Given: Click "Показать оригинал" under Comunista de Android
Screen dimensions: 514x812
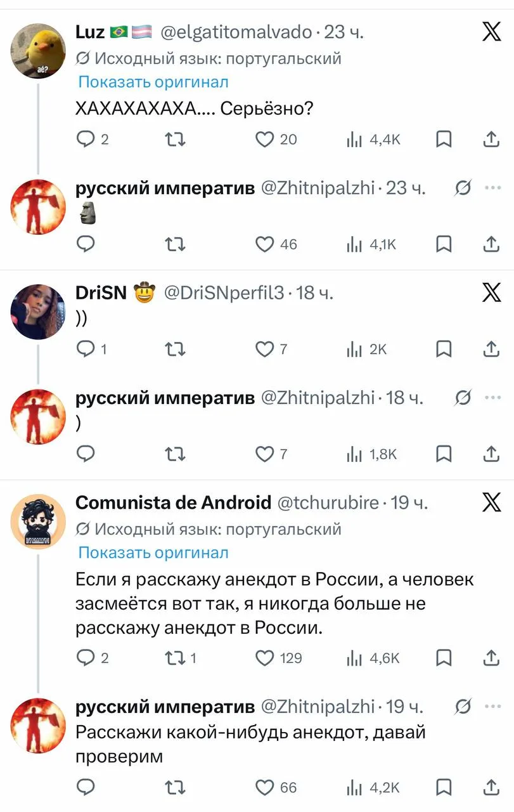Looking at the screenshot, I should [153, 553].
